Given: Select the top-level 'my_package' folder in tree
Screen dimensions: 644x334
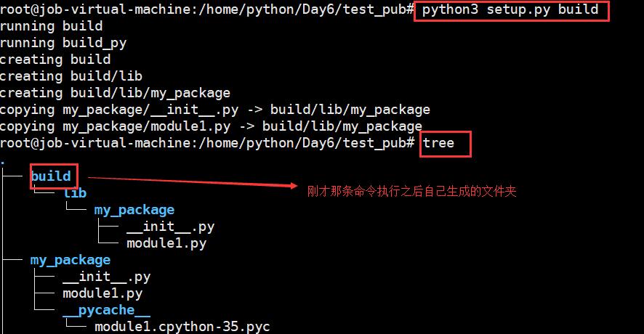Looking at the screenshot, I should [70, 260].
